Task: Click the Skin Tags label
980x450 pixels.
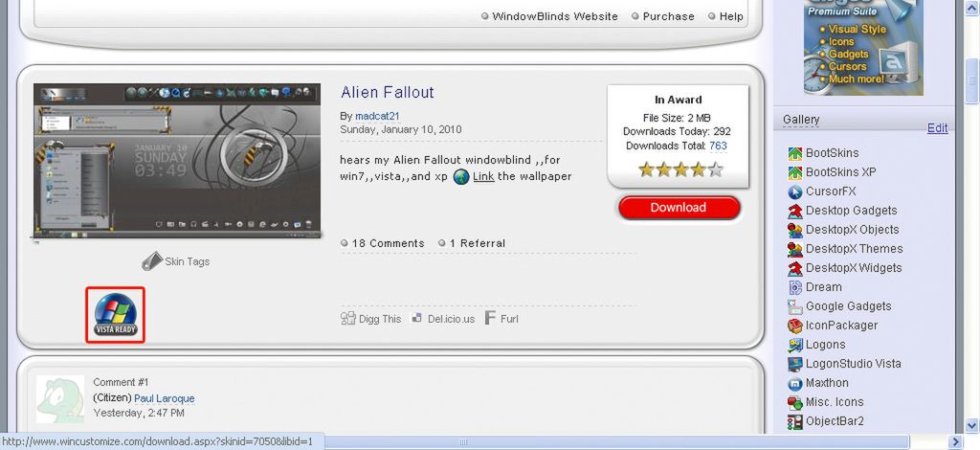Action: point(187,261)
